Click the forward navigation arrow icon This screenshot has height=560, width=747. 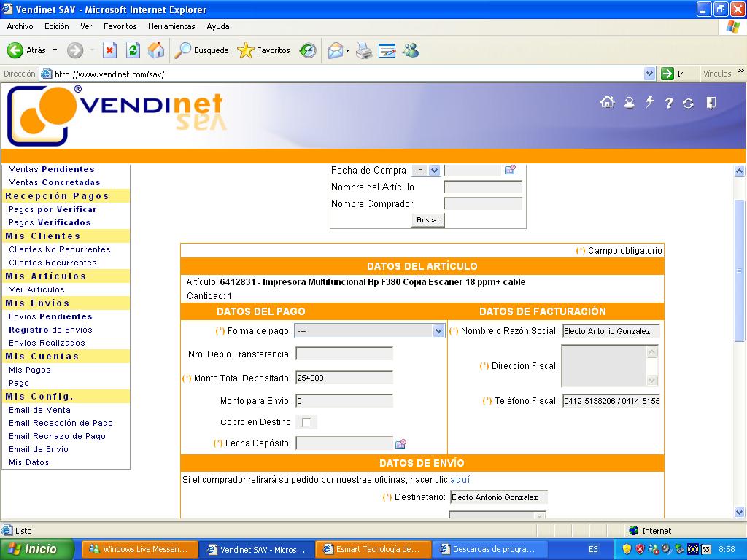tap(75, 50)
